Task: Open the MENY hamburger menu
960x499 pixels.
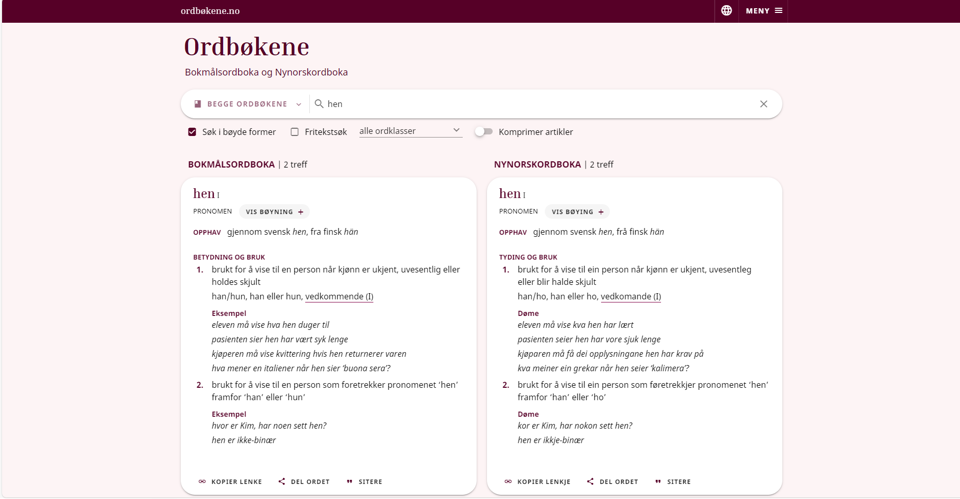Action: coord(765,11)
